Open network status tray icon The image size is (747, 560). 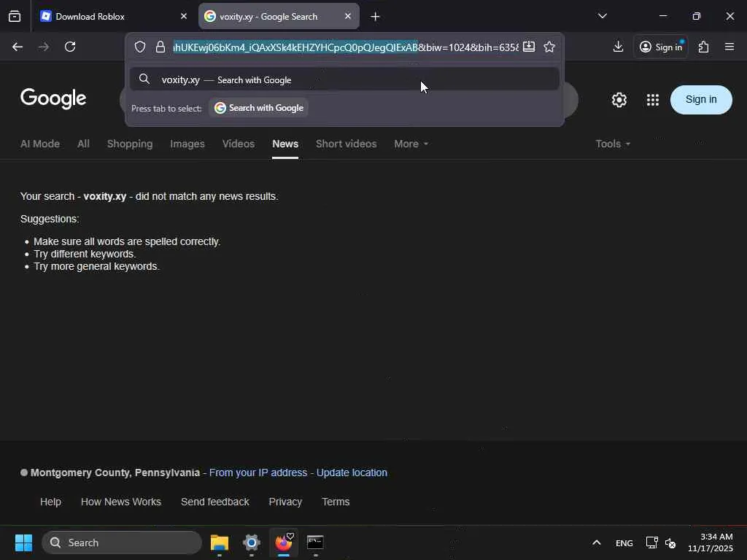point(651,542)
